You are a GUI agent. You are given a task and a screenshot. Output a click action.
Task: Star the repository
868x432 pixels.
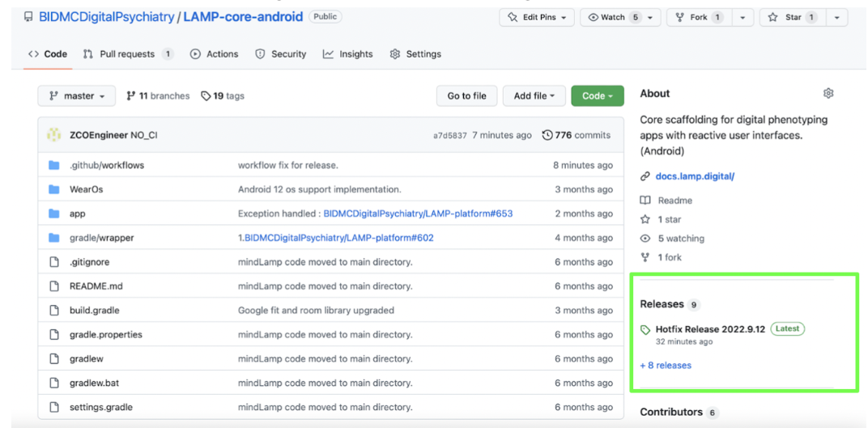[x=792, y=18]
